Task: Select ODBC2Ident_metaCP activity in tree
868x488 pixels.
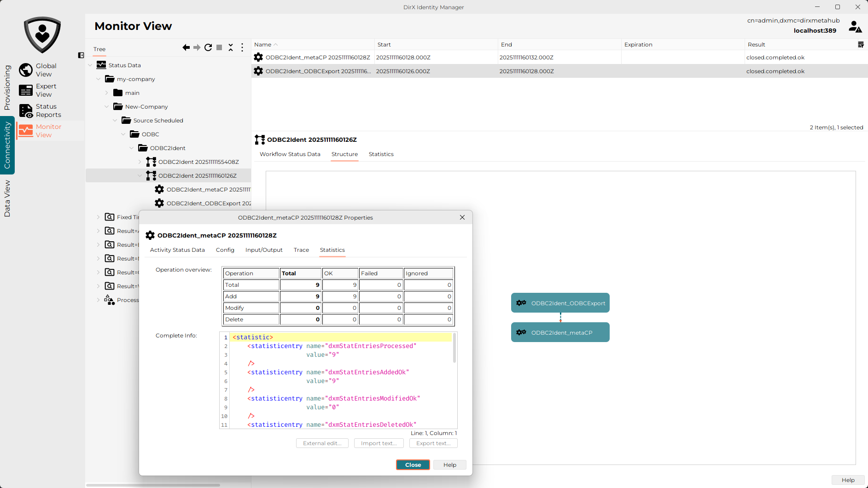Action: (x=208, y=189)
